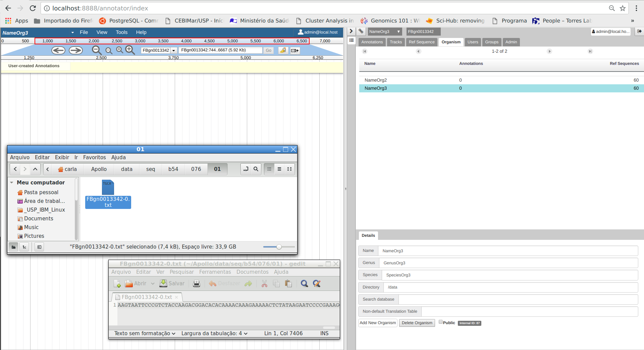Adjust the file manager zoom slider
Screen dimensions: 644x350
click(278, 247)
